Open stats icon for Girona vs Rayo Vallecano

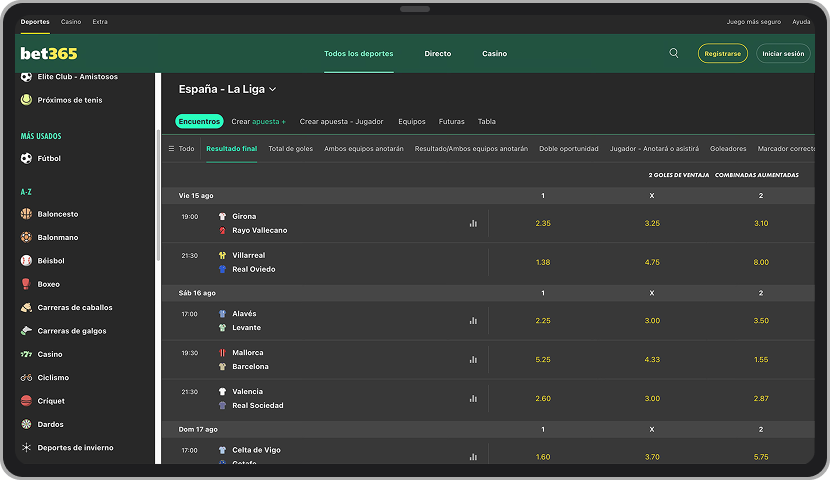[473, 223]
